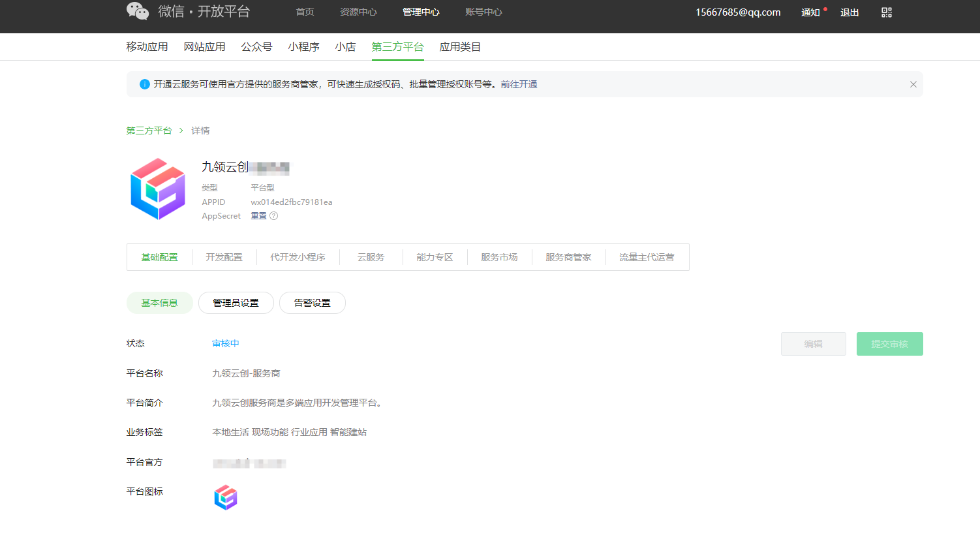Go to 首页 in top navigation
Image resolution: width=980 pixels, height=558 pixels.
[x=305, y=12]
